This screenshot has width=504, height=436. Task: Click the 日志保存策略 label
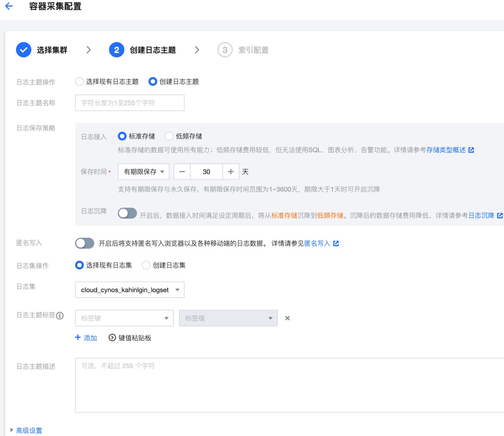pos(36,128)
